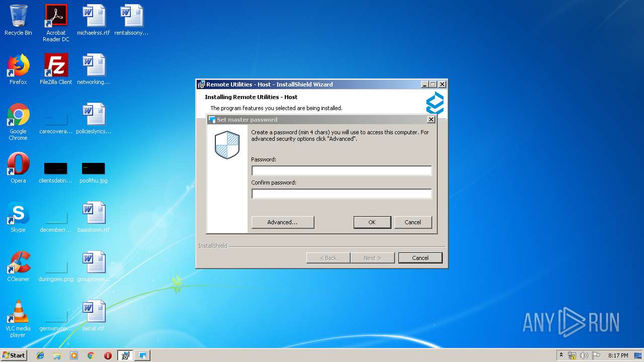This screenshot has width=644, height=362.
Task: Open Skype desktop shortcut
Action: point(18,217)
